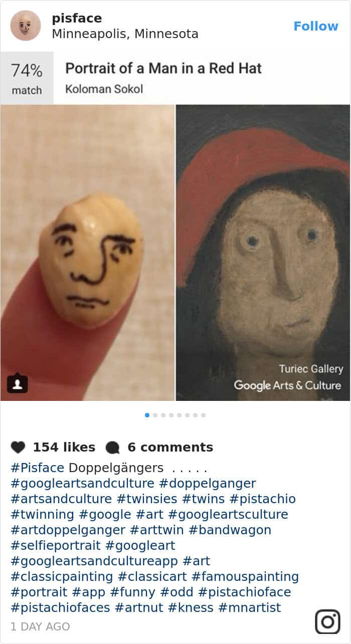Open the #pistachio hashtag
Viewport: 351px width, 644px height.
(263, 499)
